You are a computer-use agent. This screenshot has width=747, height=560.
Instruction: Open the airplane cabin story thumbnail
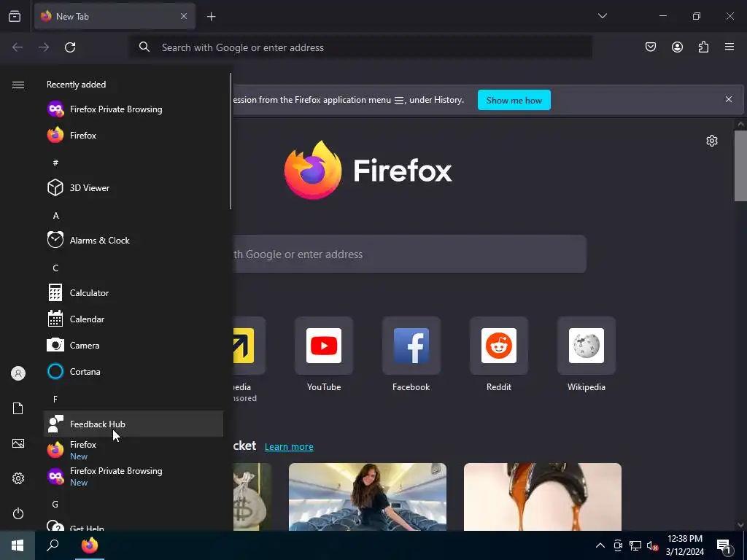pyautogui.click(x=368, y=497)
